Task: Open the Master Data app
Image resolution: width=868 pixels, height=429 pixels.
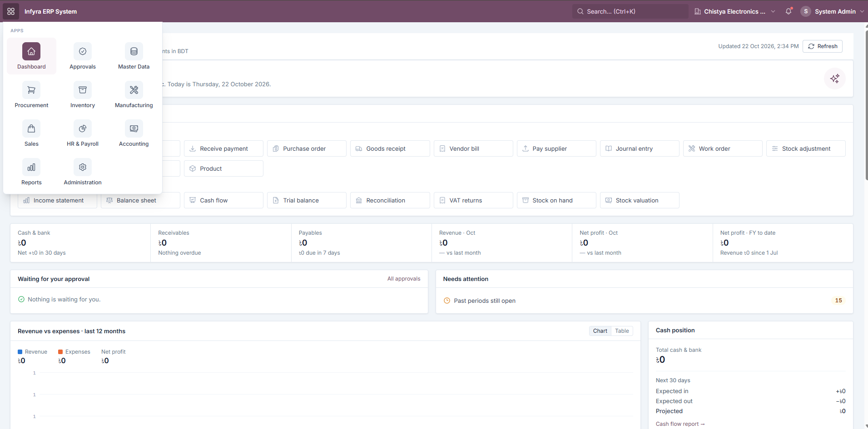Action: tap(134, 56)
